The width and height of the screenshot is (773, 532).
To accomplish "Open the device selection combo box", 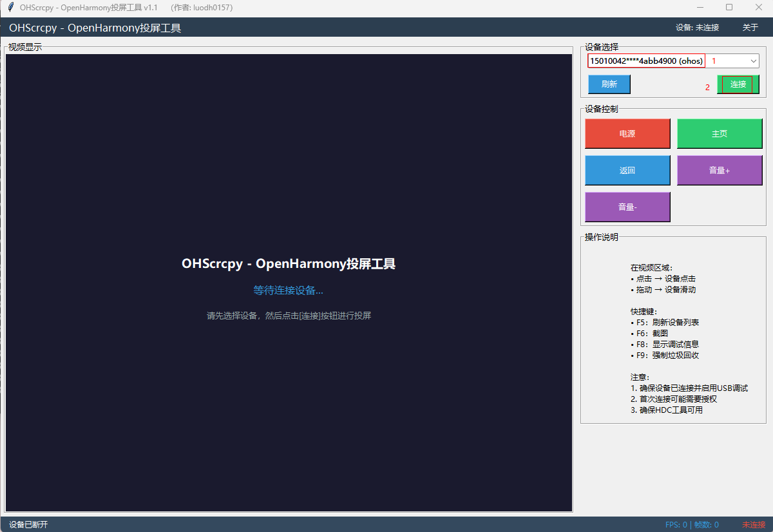I will pos(673,61).
